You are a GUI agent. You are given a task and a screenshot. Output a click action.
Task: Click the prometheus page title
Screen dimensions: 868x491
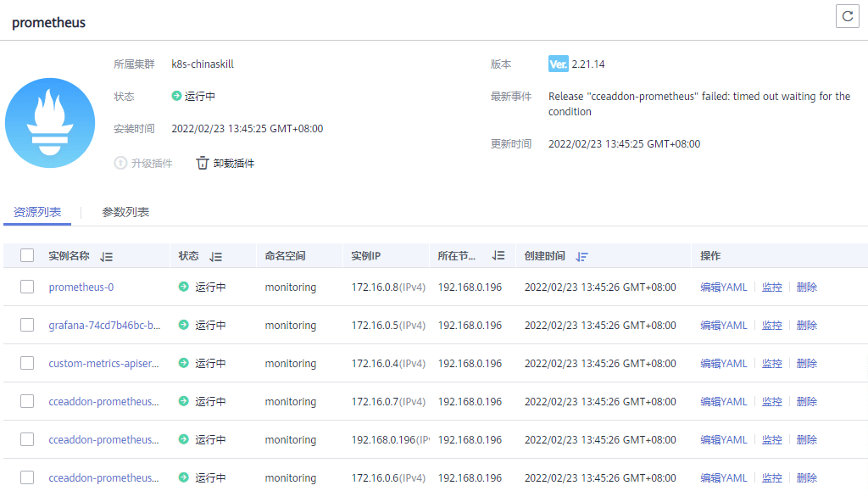coord(48,23)
